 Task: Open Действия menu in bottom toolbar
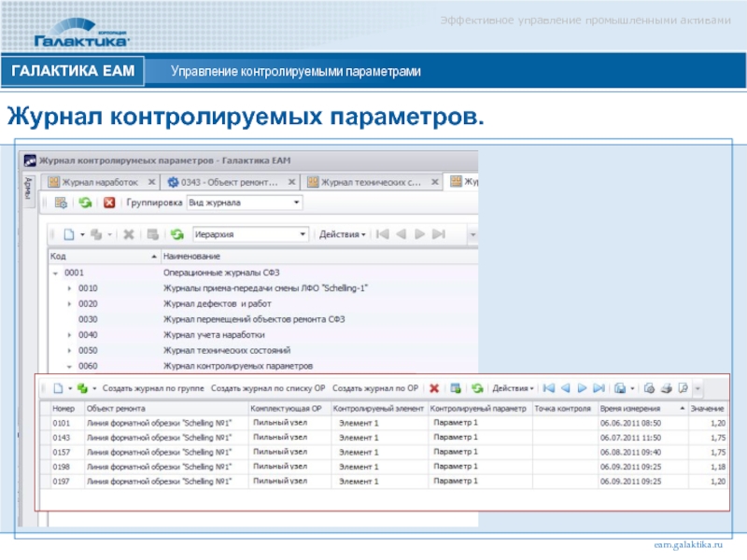pyautogui.click(x=513, y=387)
